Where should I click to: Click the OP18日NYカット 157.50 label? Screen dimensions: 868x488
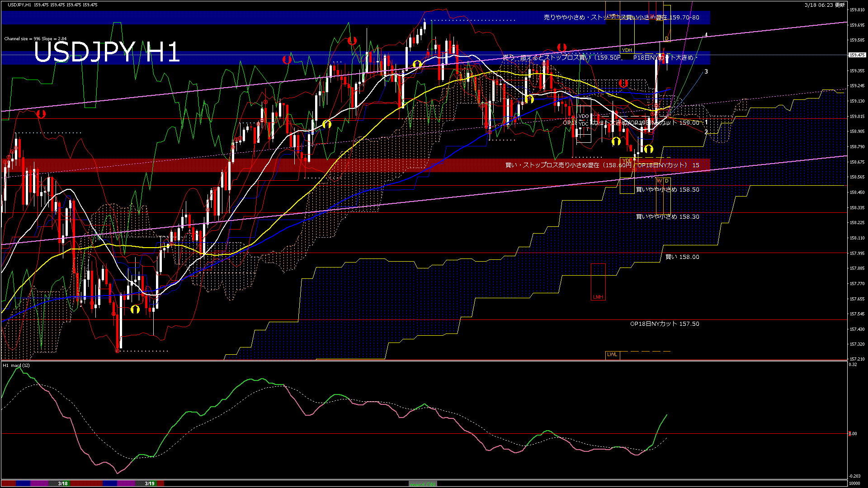click(665, 324)
